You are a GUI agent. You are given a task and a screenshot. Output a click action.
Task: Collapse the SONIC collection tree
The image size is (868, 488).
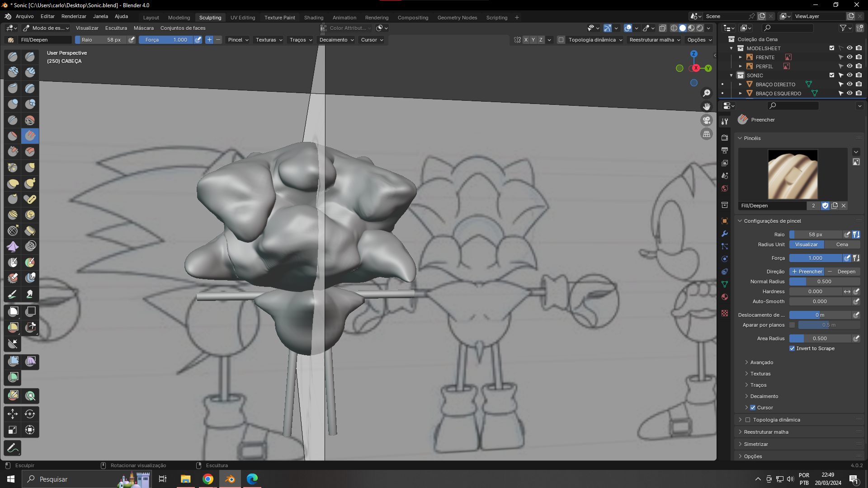731,75
